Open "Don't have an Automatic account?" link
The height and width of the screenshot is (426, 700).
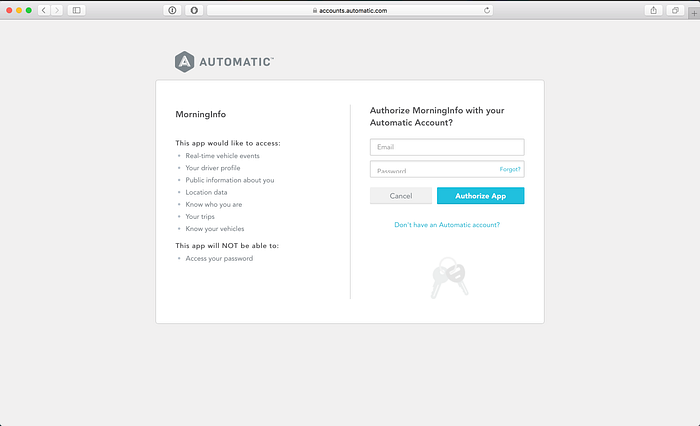click(447, 225)
